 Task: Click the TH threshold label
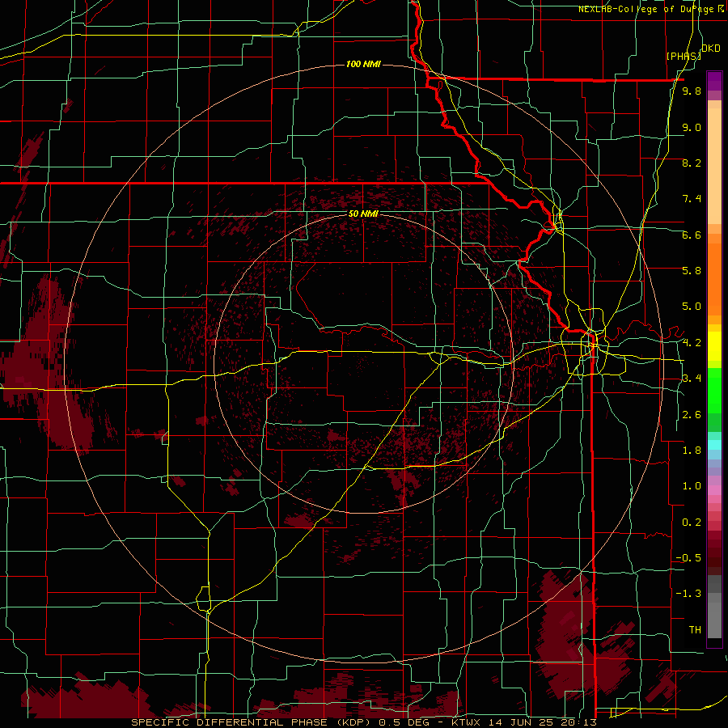[695, 630]
